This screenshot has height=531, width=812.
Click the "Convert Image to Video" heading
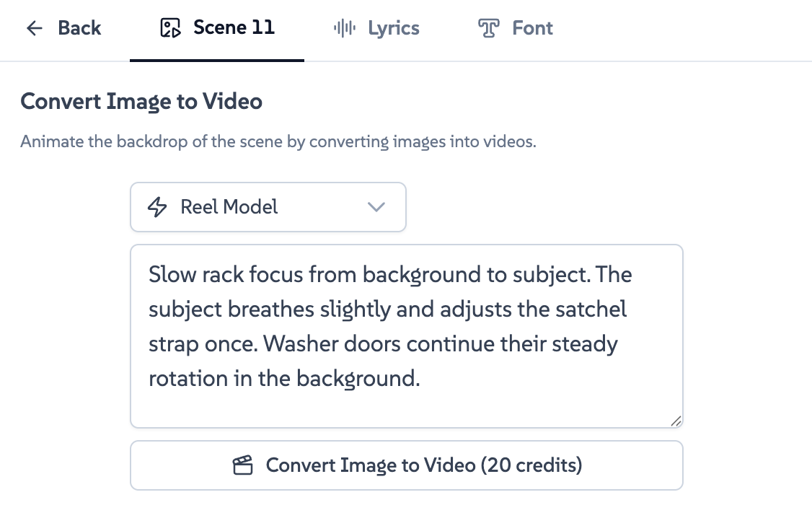tap(141, 102)
